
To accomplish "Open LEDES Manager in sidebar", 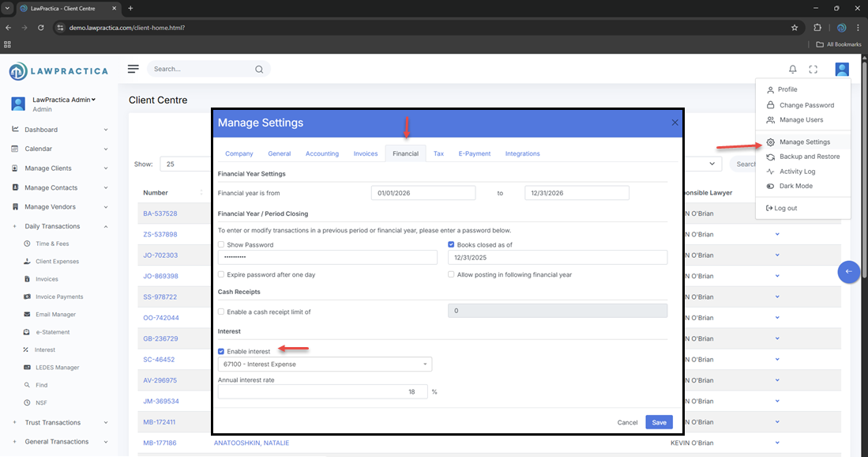I will tap(57, 368).
